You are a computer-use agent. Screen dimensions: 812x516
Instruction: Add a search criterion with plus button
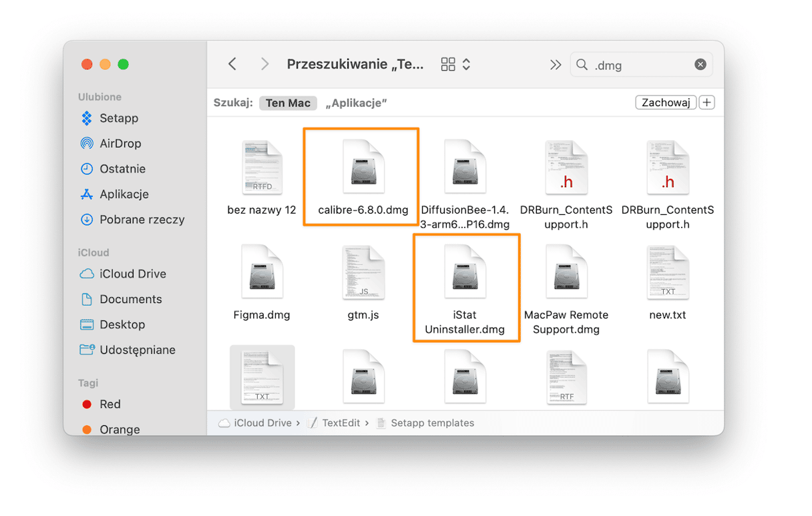pyautogui.click(x=706, y=103)
